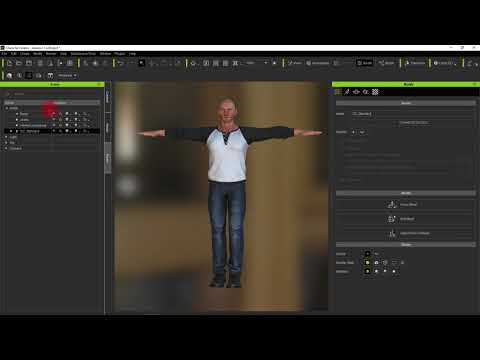Select the first highlighted option in the last Display row
Image resolution: width=480 pixels, height=360 pixels.
coord(367,271)
